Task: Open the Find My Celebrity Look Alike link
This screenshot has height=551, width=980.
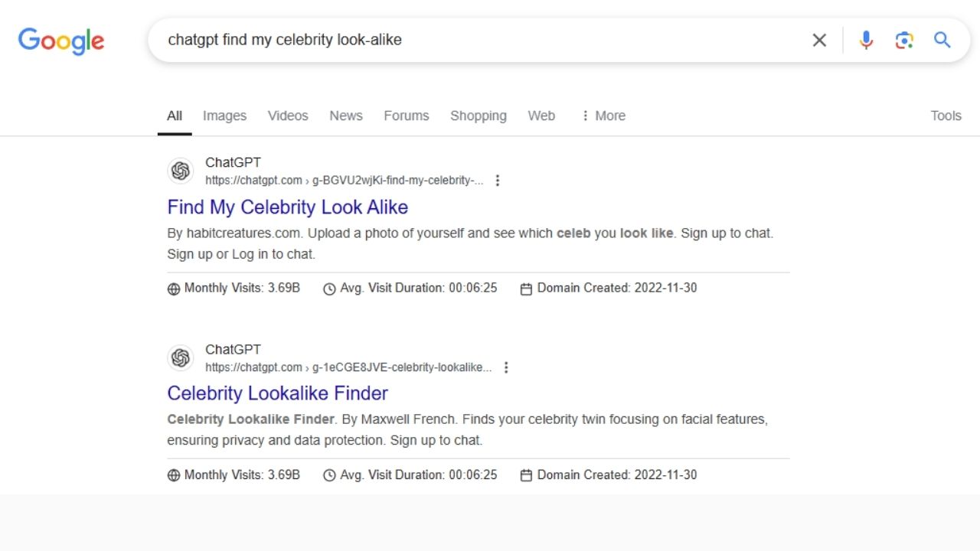Action: 288,207
